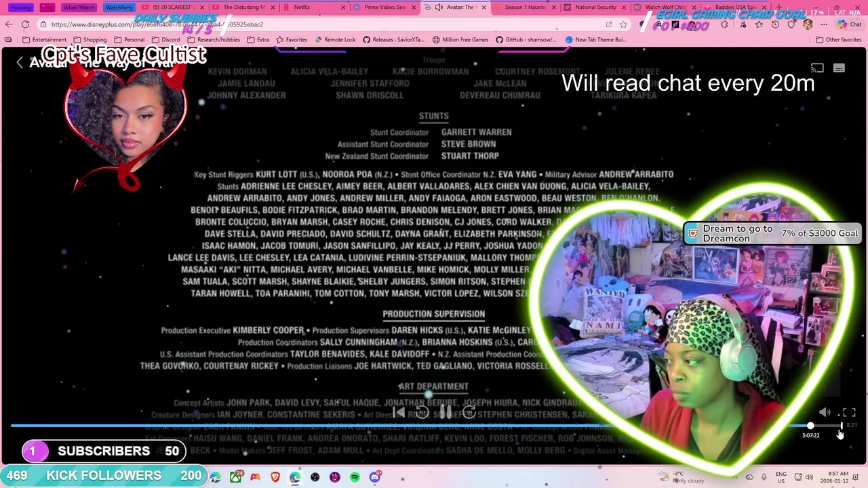The width and height of the screenshot is (868, 488).
Task: Switch to the National Security tab
Action: [595, 7]
